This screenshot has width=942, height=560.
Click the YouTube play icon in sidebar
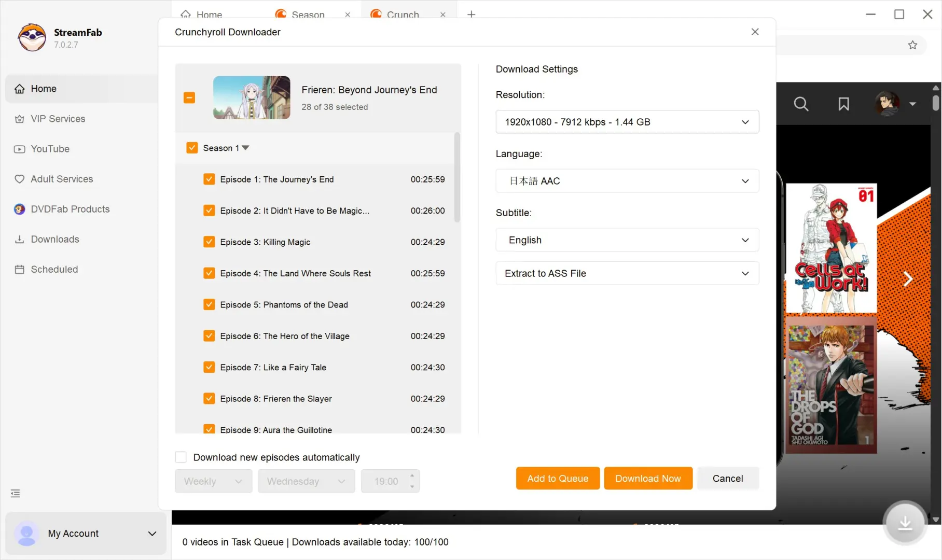(x=19, y=149)
